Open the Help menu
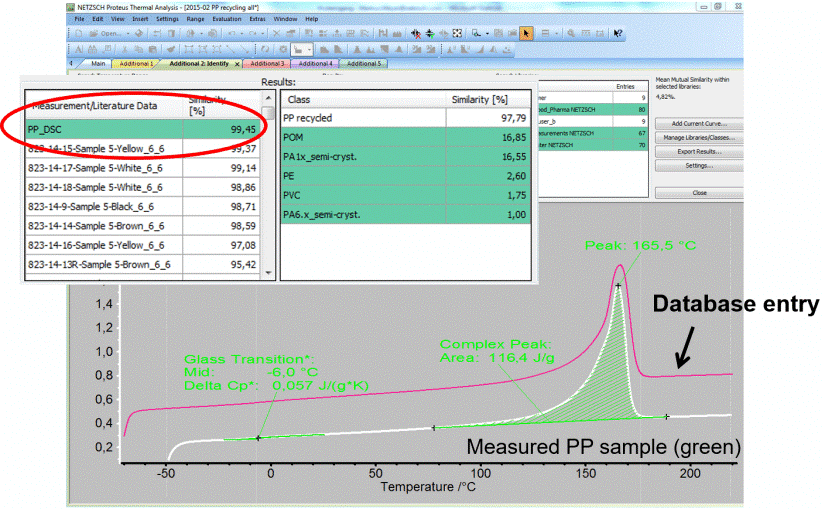Screen dimensions: 825x509 (x=311, y=19)
